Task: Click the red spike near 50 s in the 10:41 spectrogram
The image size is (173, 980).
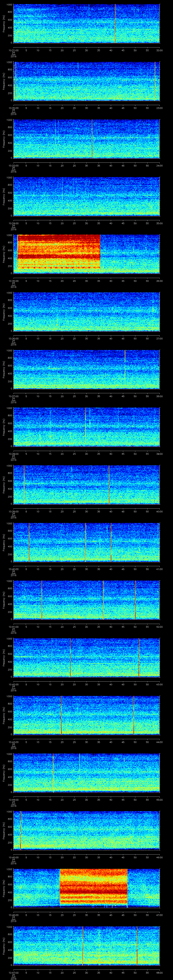Action: pos(135,600)
